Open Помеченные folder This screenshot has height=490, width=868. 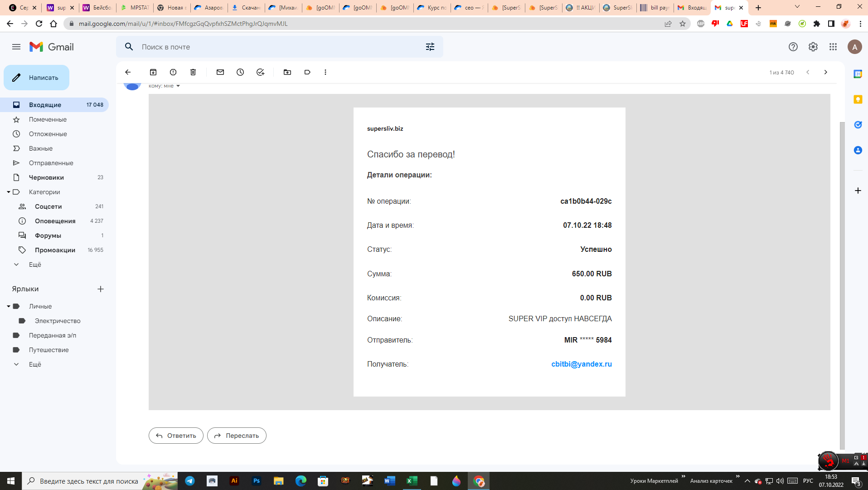[54, 119]
